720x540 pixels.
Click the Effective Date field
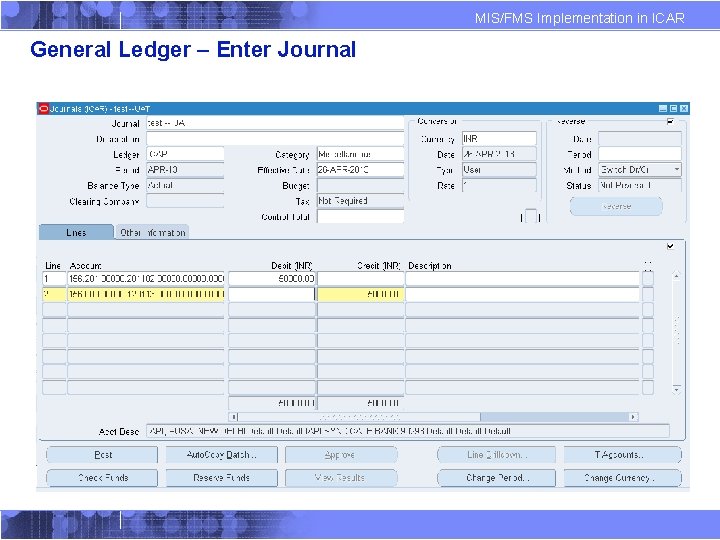click(360, 170)
